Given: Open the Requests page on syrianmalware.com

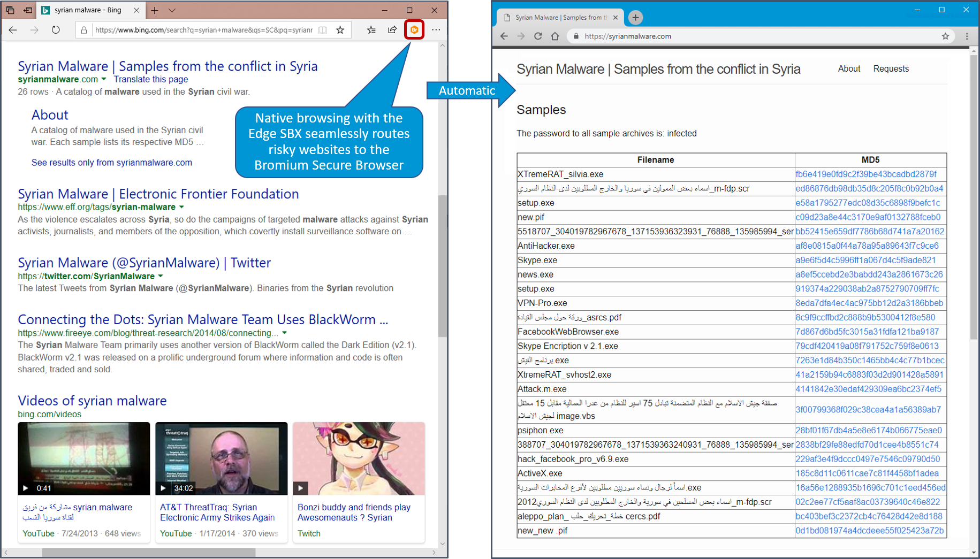Looking at the screenshot, I should click(891, 68).
